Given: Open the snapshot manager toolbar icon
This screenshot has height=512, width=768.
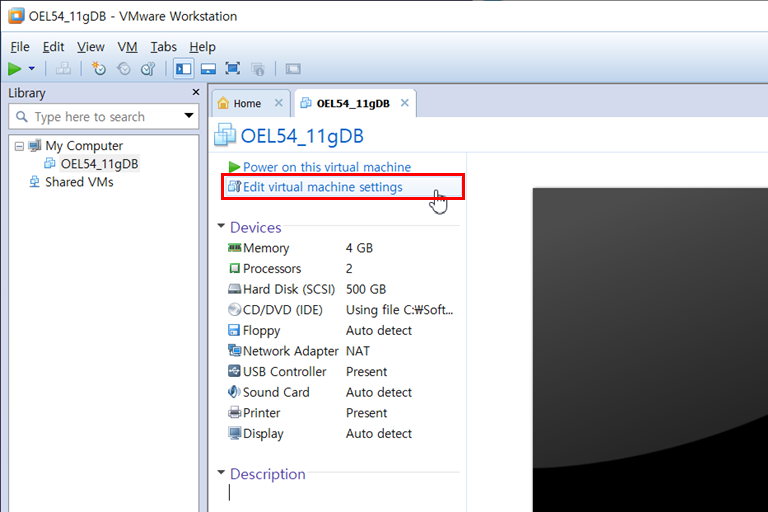Looking at the screenshot, I should point(148,69).
